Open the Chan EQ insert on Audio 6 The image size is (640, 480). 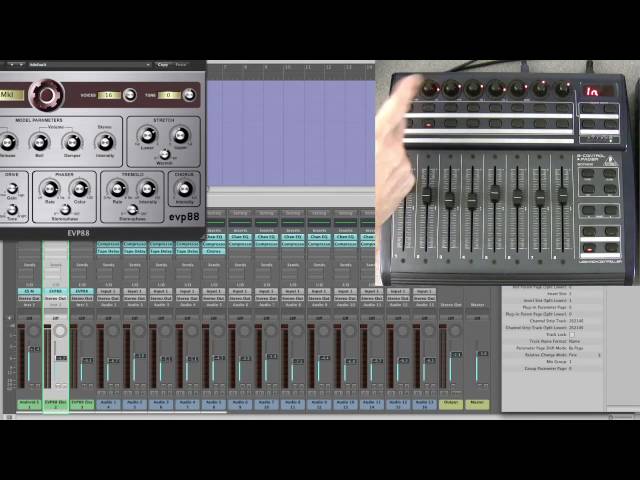pos(240,237)
